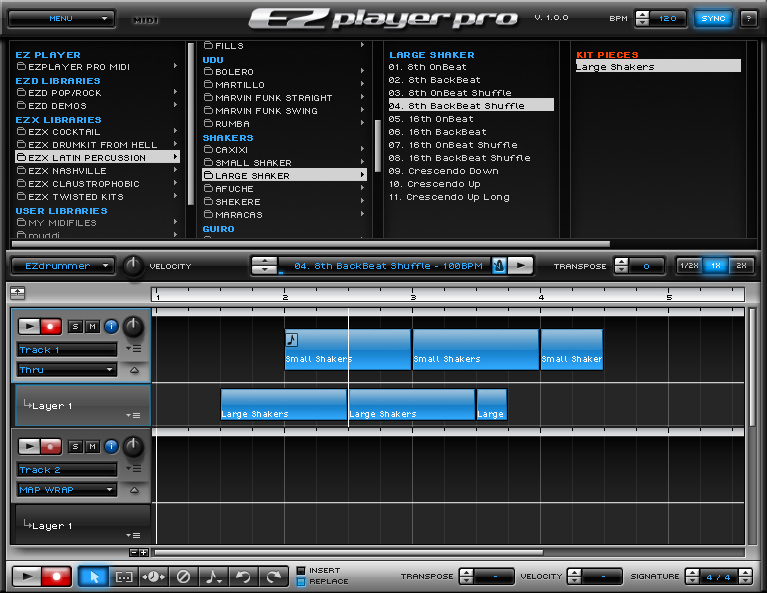The width and height of the screenshot is (767, 593).
Task: Click bar 3 on timeline ruler
Action: (x=413, y=295)
